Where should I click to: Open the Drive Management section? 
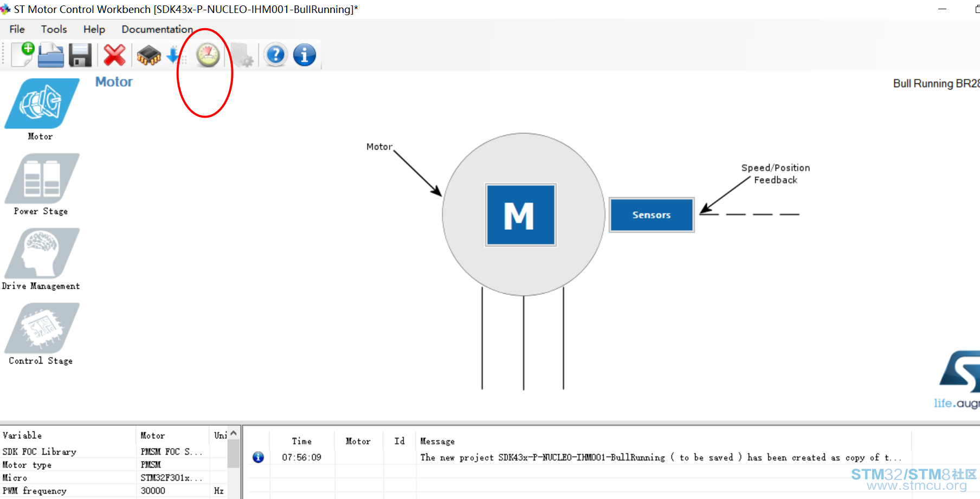point(41,259)
